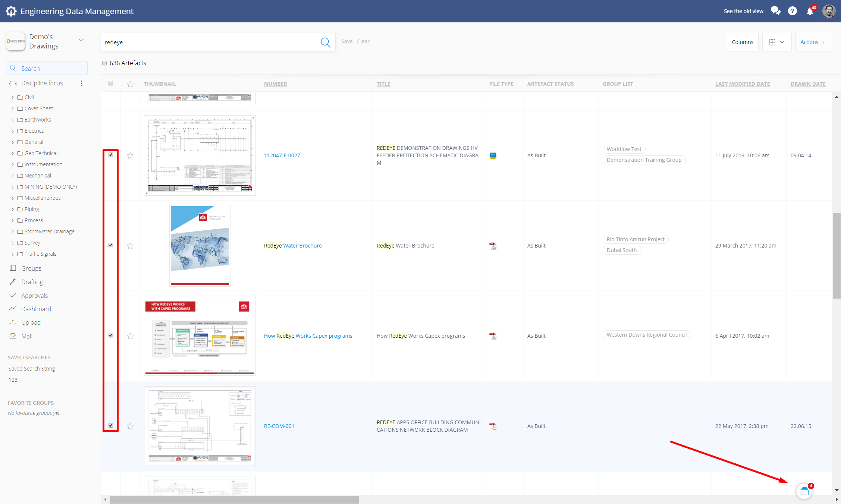The width and height of the screenshot is (841, 504).
Task: Expand the Traffic Signals folder
Action: (x=12, y=254)
